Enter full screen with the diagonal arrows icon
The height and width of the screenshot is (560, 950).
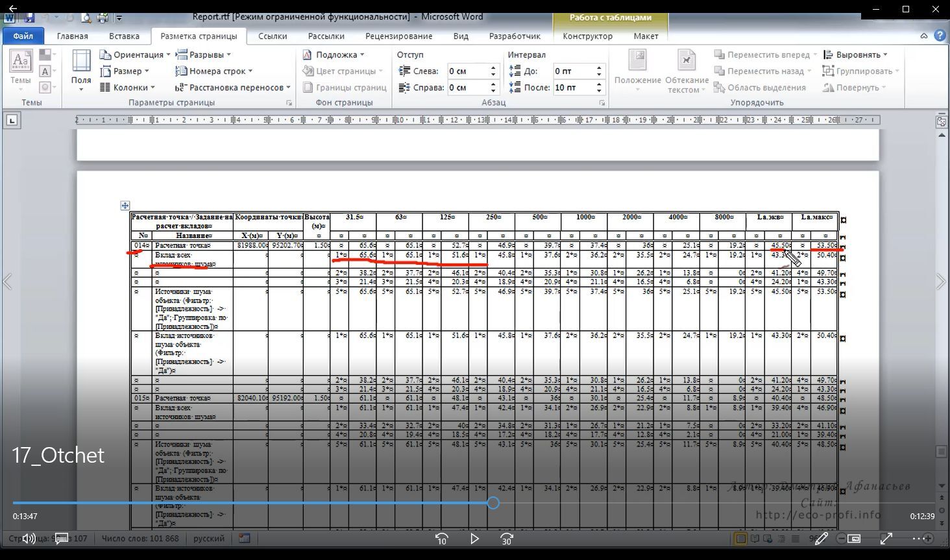pos(886,539)
